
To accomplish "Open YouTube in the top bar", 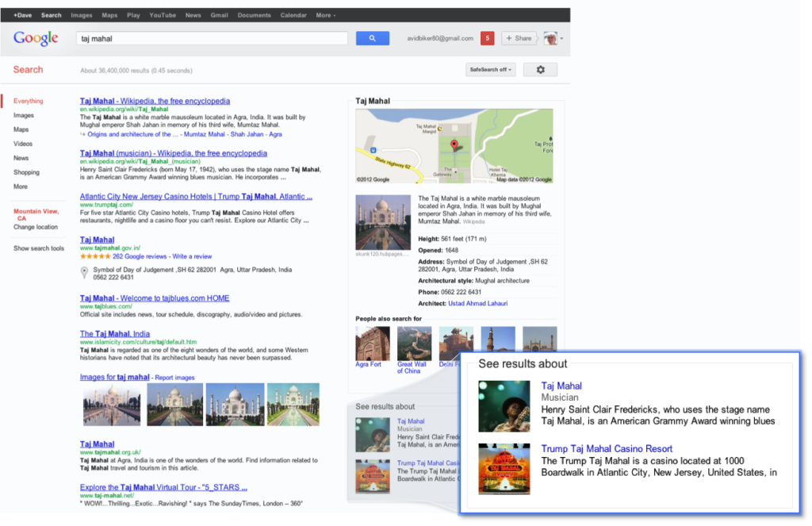I will (163, 15).
